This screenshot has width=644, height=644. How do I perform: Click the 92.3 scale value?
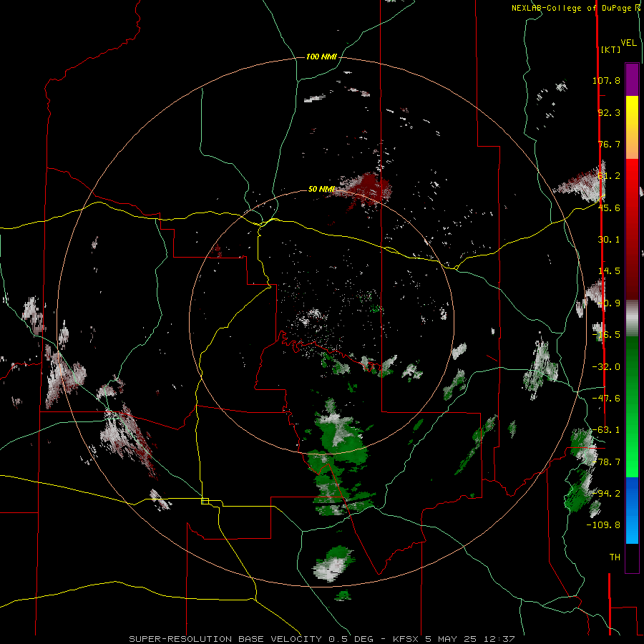click(609, 112)
